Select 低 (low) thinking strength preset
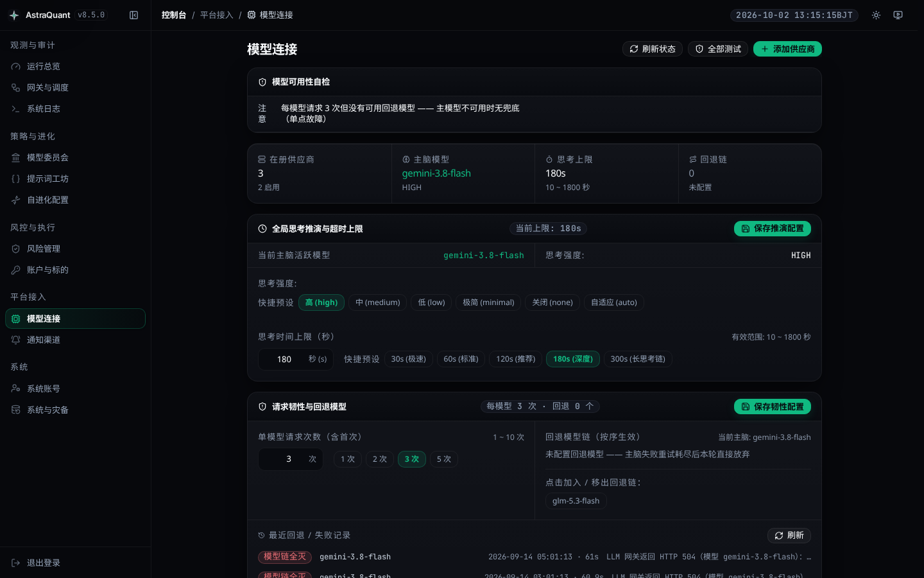 click(x=431, y=302)
